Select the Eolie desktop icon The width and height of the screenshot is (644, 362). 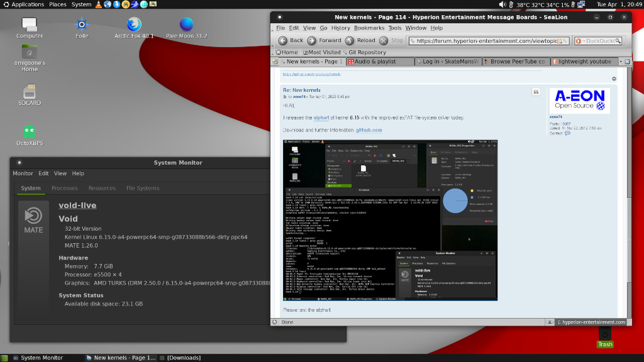pyautogui.click(x=82, y=28)
